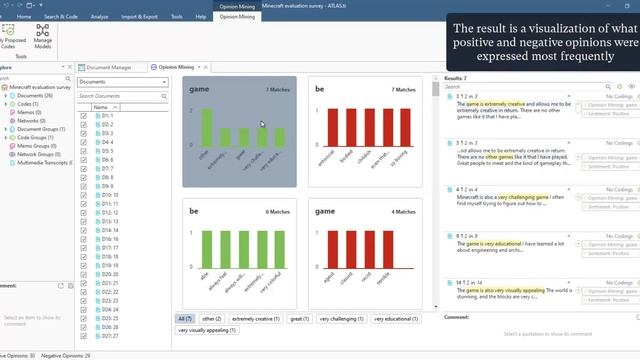Click the Document Manager tab icon
Screen dimensions: 640x360
point(82,67)
